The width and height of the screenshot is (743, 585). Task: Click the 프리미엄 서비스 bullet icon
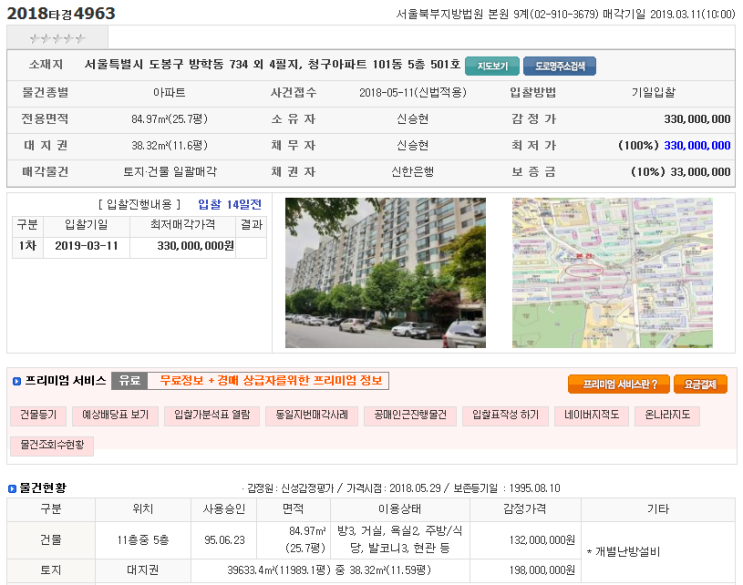(17, 381)
